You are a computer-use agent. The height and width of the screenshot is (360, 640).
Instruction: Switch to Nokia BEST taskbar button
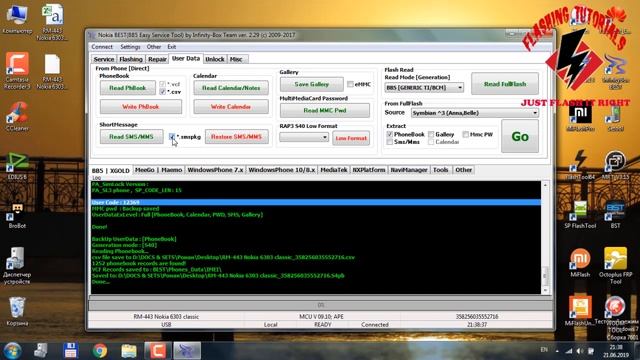coord(187,351)
